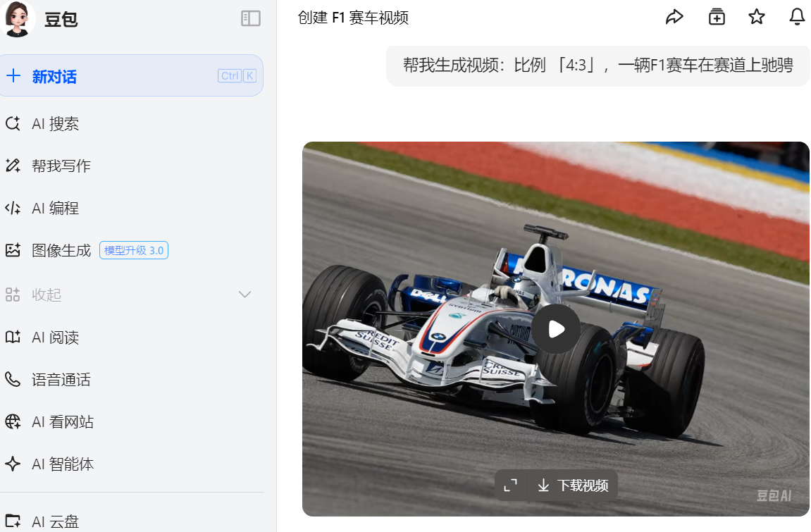
Task: Select AI 编程 coding entry
Action: tap(55, 208)
